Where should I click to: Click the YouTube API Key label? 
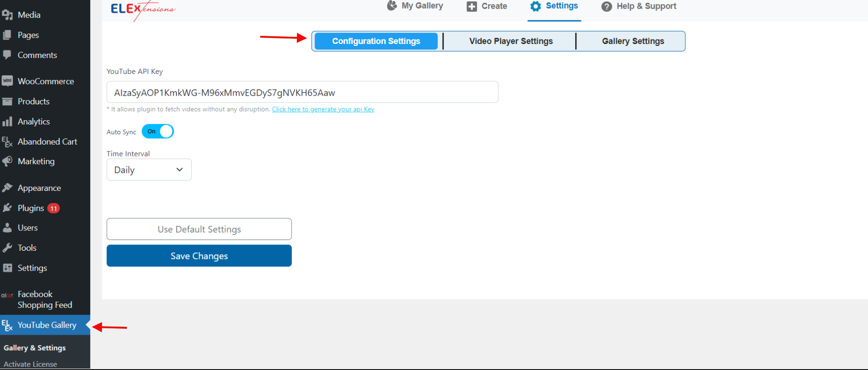pyautogui.click(x=135, y=72)
